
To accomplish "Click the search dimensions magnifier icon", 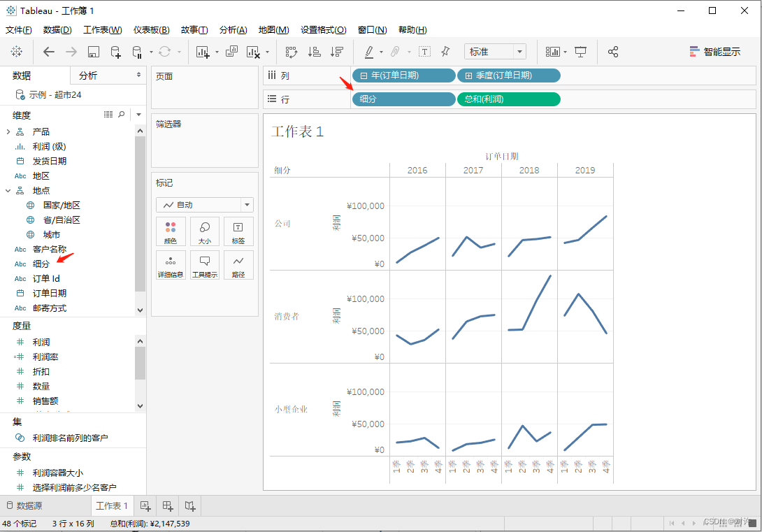I will point(122,115).
